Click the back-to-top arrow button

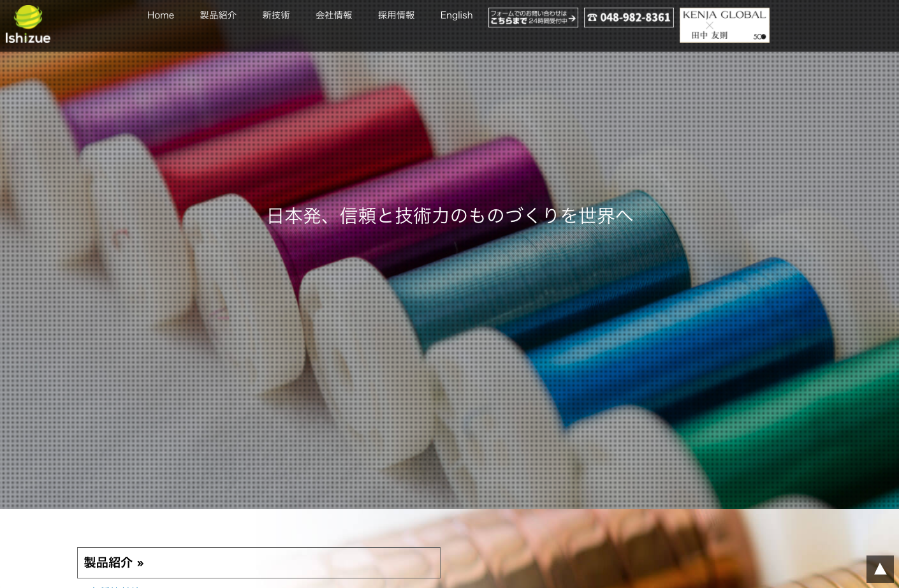[x=880, y=569]
